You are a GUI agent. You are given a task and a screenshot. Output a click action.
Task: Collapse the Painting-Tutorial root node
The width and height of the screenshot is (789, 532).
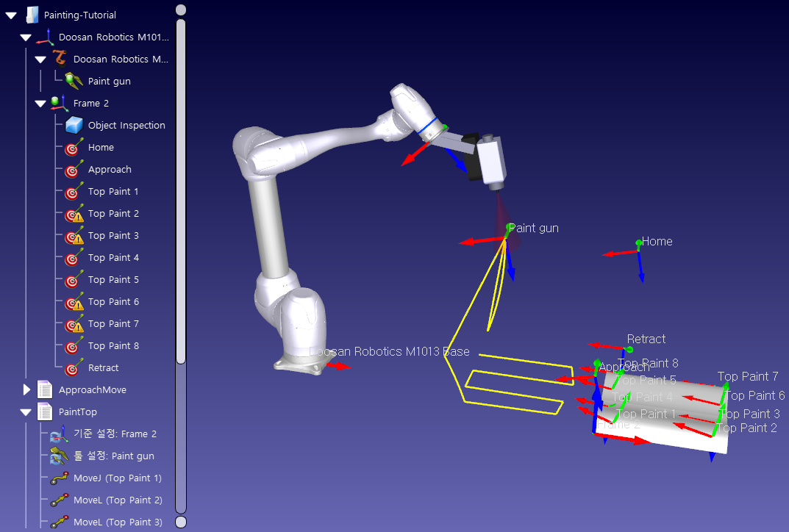10,15
